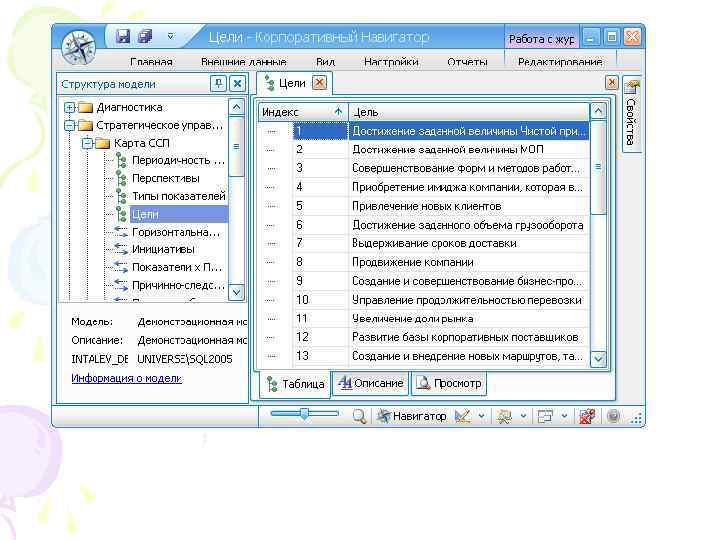Click table scroll down arrow
Screen dimensions: 720x540
(598, 359)
